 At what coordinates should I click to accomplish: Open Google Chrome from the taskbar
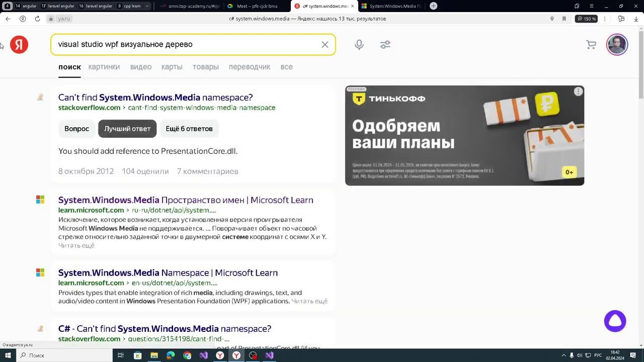click(187, 355)
